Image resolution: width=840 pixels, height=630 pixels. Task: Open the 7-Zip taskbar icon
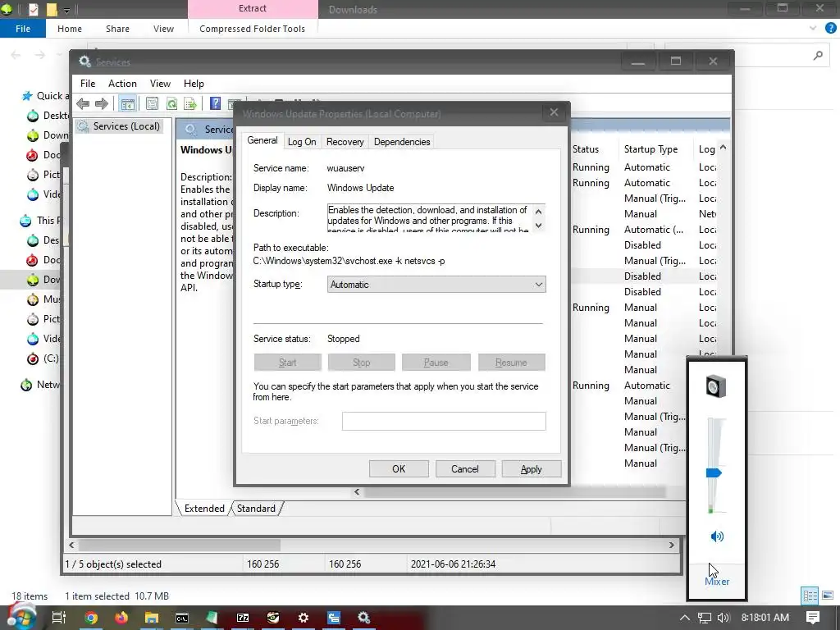243,618
